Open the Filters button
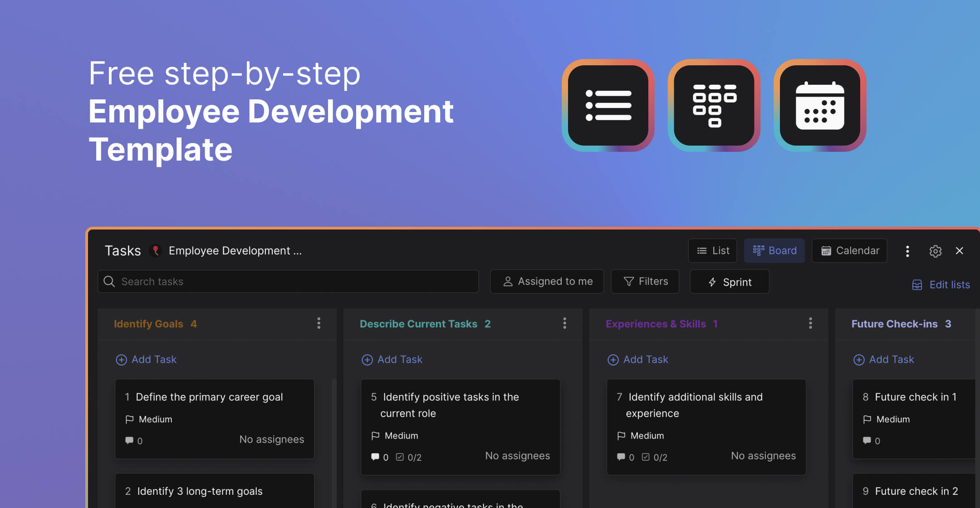980x508 pixels. [x=645, y=282]
